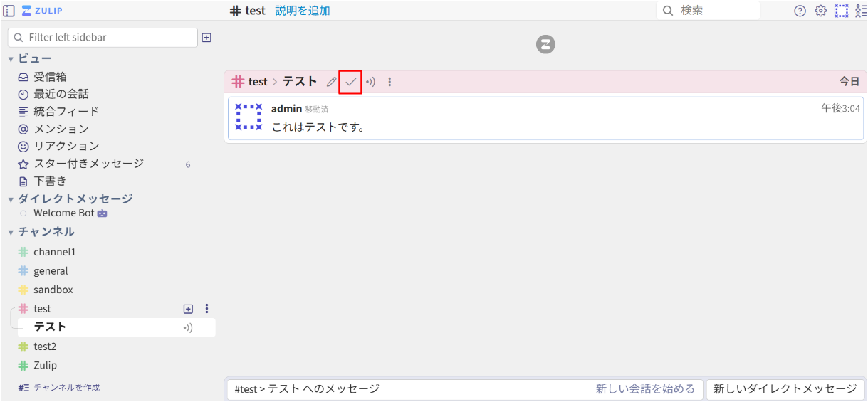Click 新しい会話を始める button
The width and height of the screenshot is (868, 402).
645,389
